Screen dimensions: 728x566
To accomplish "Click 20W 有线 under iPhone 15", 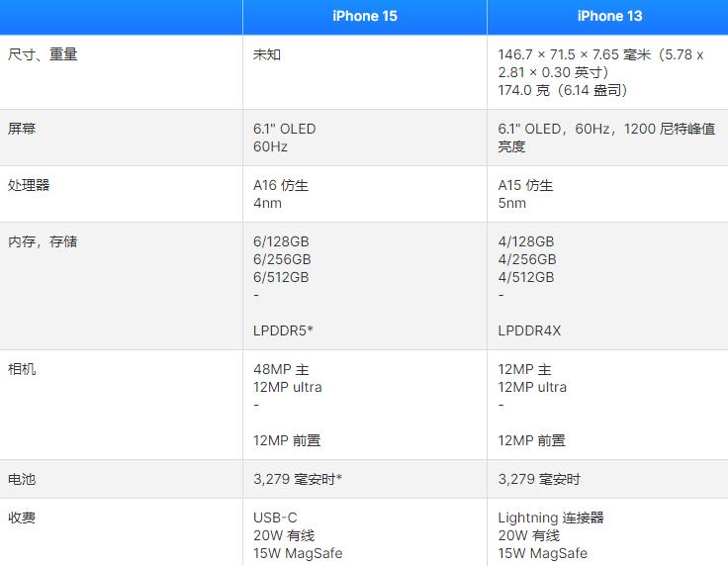I will pyautogui.click(x=284, y=535).
